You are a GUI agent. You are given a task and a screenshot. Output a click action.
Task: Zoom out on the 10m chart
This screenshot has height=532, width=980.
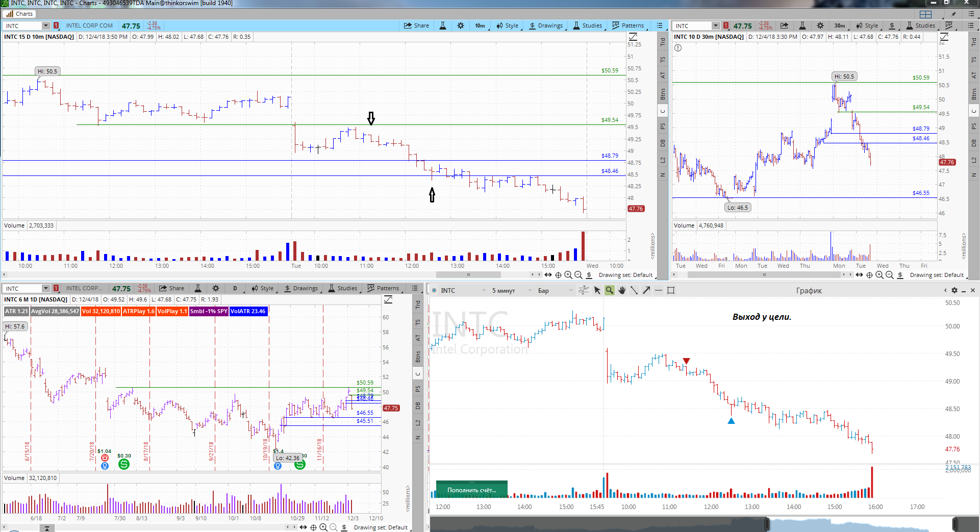tap(579, 275)
